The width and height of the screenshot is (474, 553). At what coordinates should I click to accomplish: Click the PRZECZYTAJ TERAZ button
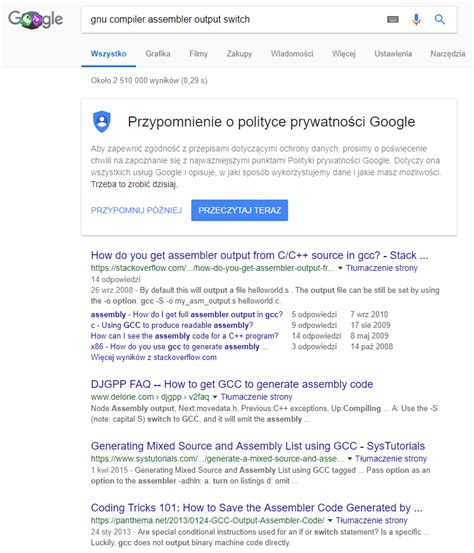click(239, 211)
